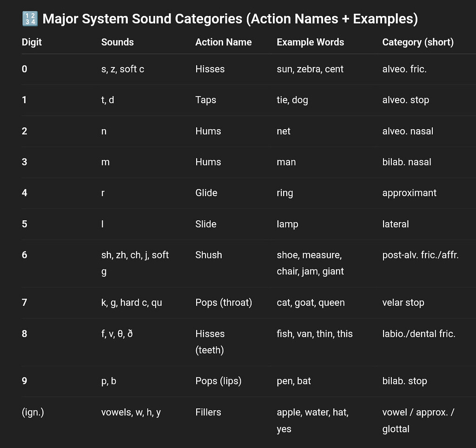Click the "Category (short)" column header
The height and width of the screenshot is (448, 476).
[418, 42]
